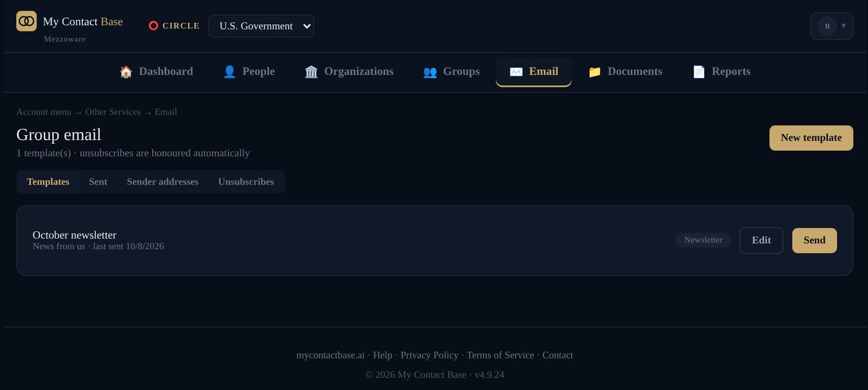Navigate to Groups
868x390 pixels.
(451, 72)
